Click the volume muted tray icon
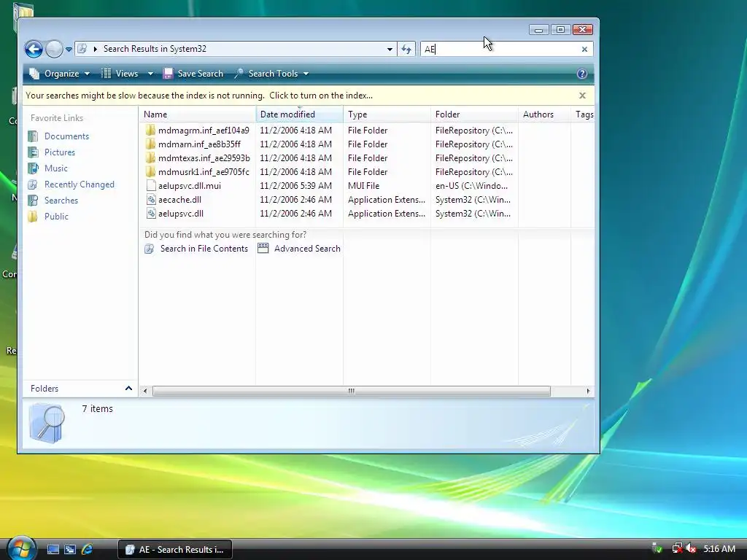Viewport: 747px width, 560px height. tap(692, 548)
